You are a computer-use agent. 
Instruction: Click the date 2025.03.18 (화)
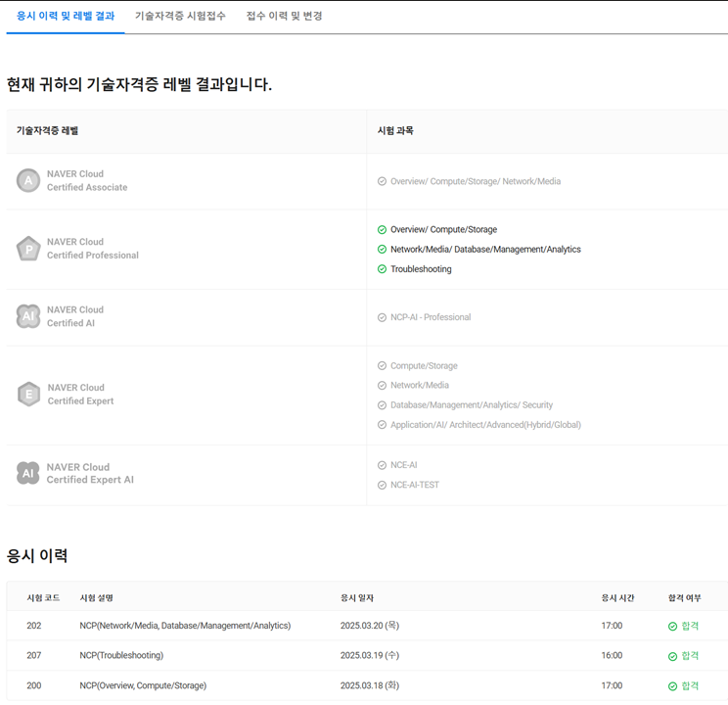pyautogui.click(x=370, y=686)
